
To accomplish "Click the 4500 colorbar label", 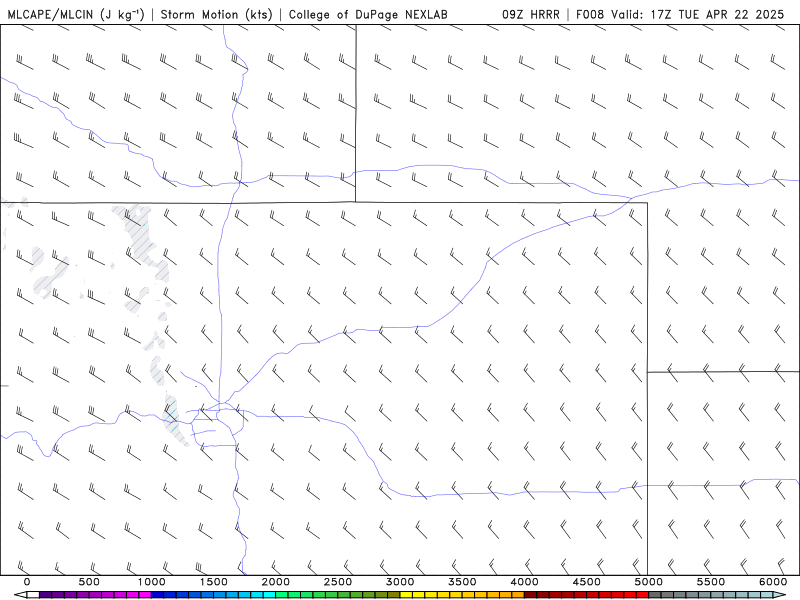I will (x=587, y=582).
